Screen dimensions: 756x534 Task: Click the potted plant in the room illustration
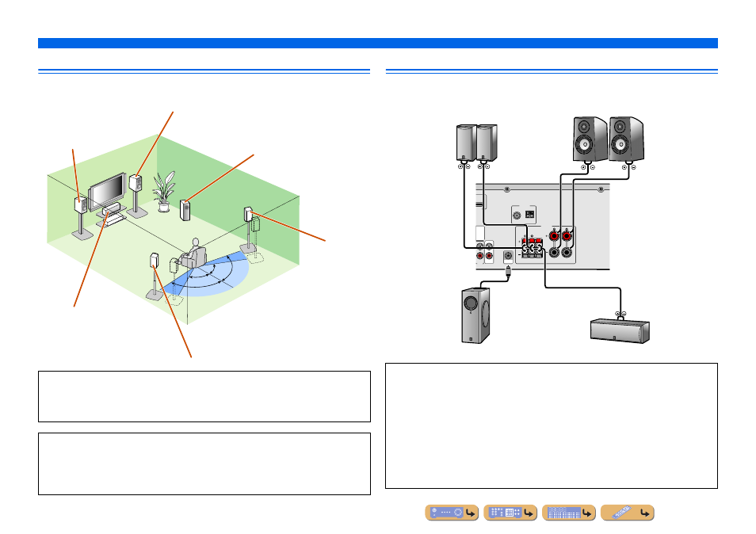(x=163, y=191)
